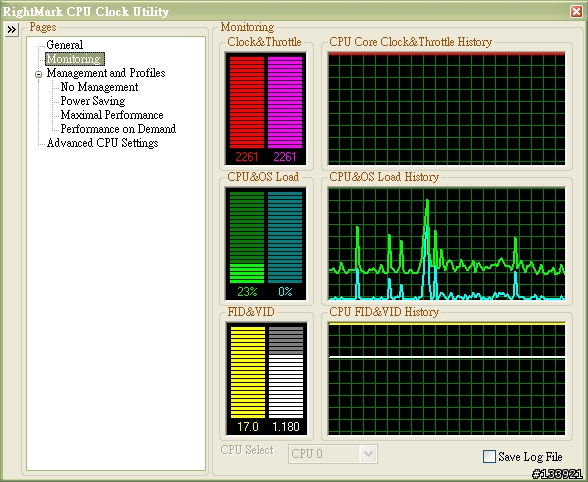The height and width of the screenshot is (482, 588).
Task: Open the General page
Action: tap(64, 45)
